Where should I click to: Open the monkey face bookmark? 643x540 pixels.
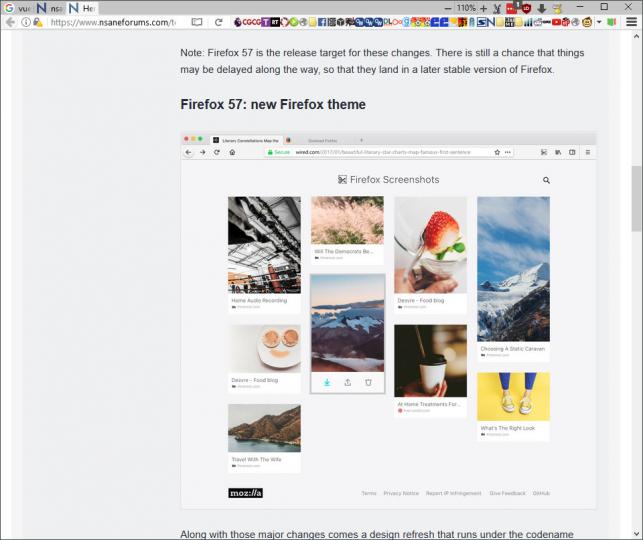pyautogui.click(x=587, y=22)
